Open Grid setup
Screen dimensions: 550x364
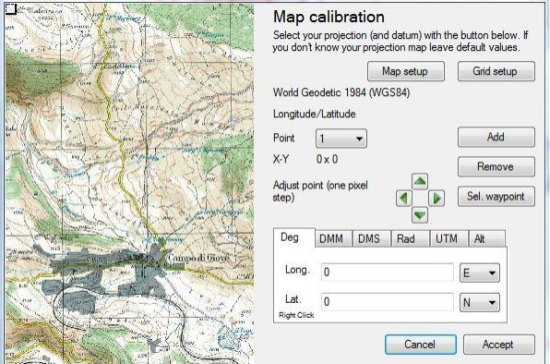click(x=496, y=71)
